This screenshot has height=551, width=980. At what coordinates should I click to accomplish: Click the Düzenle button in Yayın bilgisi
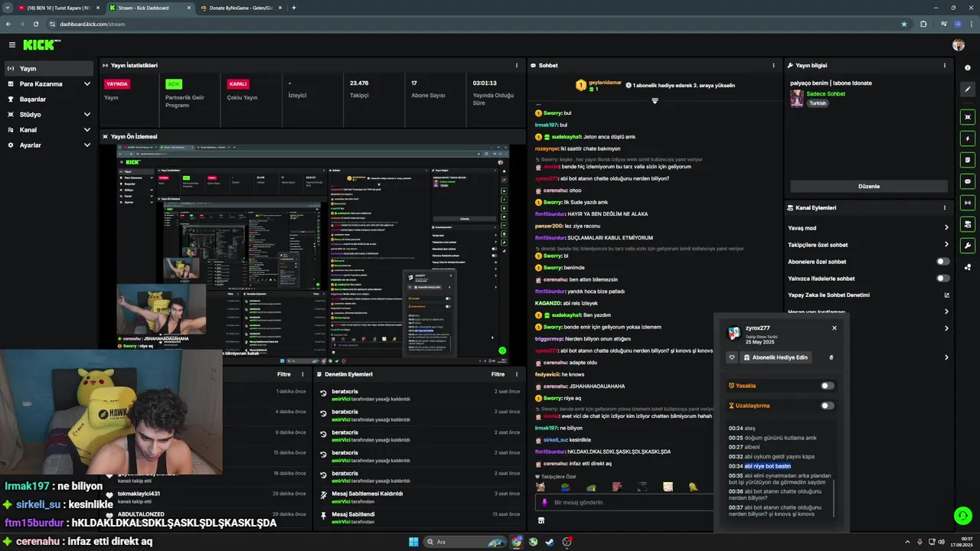[x=869, y=186]
